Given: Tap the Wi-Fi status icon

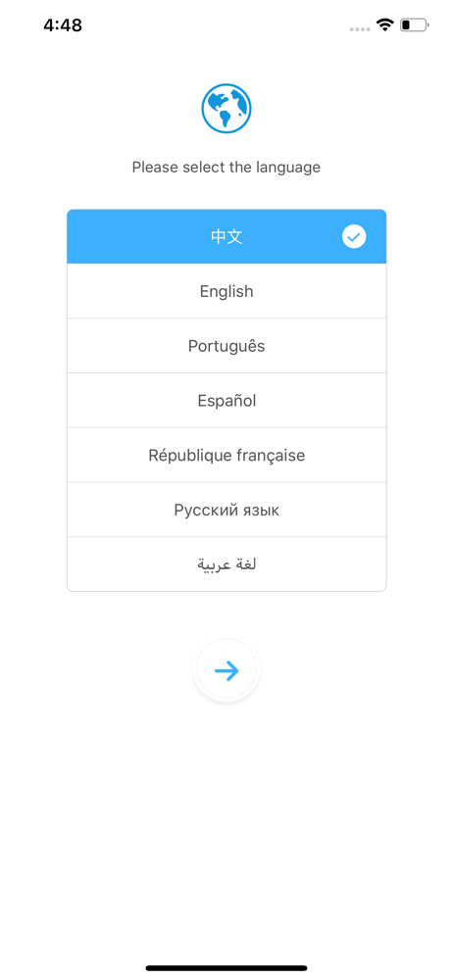Looking at the screenshot, I should [384, 25].
